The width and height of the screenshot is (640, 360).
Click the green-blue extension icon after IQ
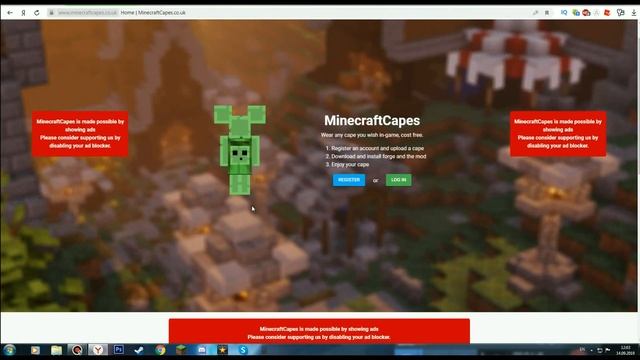pyautogui.click(x=576, y=13)
